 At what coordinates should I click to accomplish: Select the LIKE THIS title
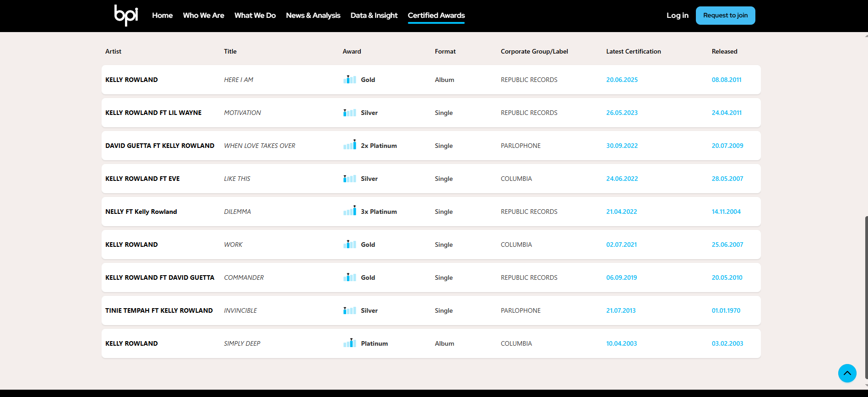pos(237,179)
